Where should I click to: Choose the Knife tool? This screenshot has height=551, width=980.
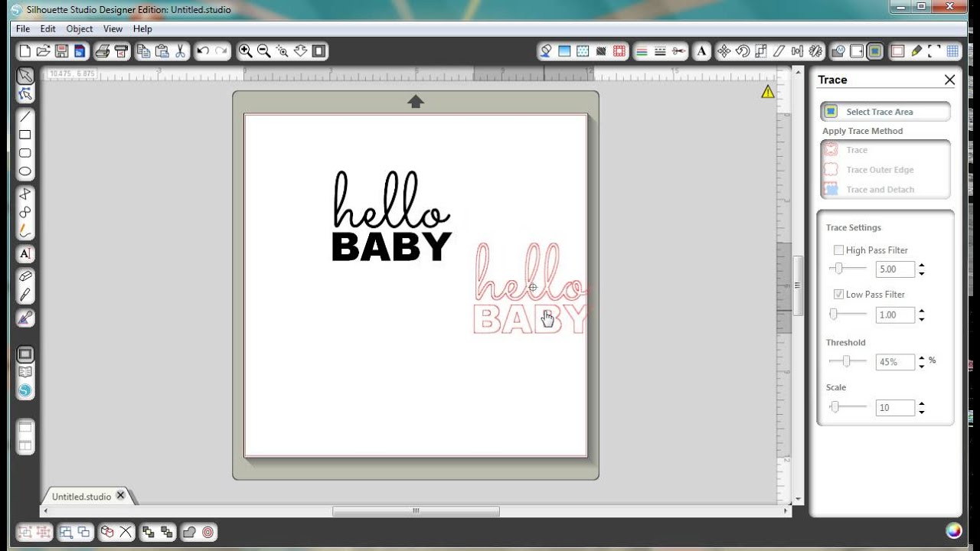25,294
